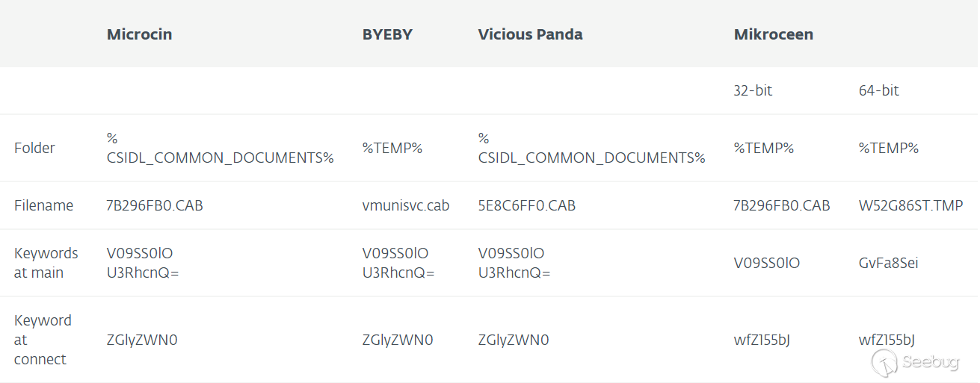
Task: Select the W52G86ST.TMP filename cell
Action: click(911, 205)
